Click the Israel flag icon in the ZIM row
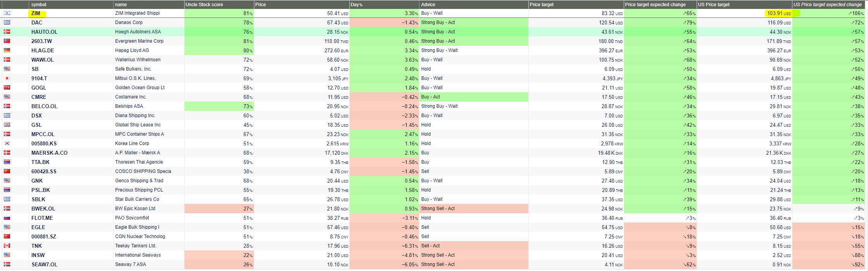 point(7,13)
